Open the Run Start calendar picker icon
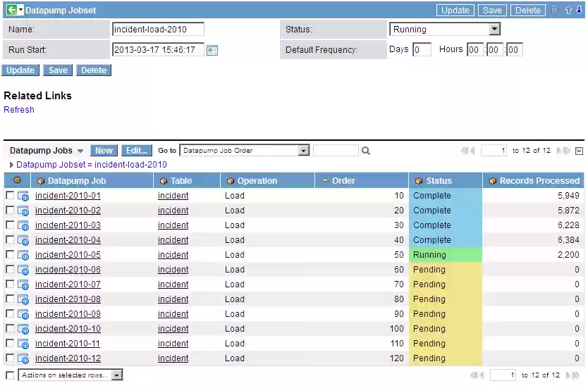The image size is (588, 388). coord(212,50)
